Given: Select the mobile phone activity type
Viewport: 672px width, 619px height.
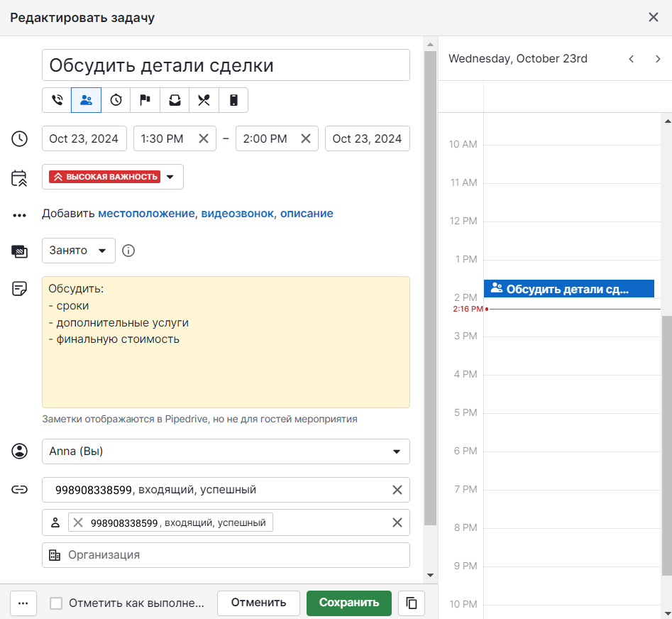Looking at the screenshot, I should tap(233, 100).
